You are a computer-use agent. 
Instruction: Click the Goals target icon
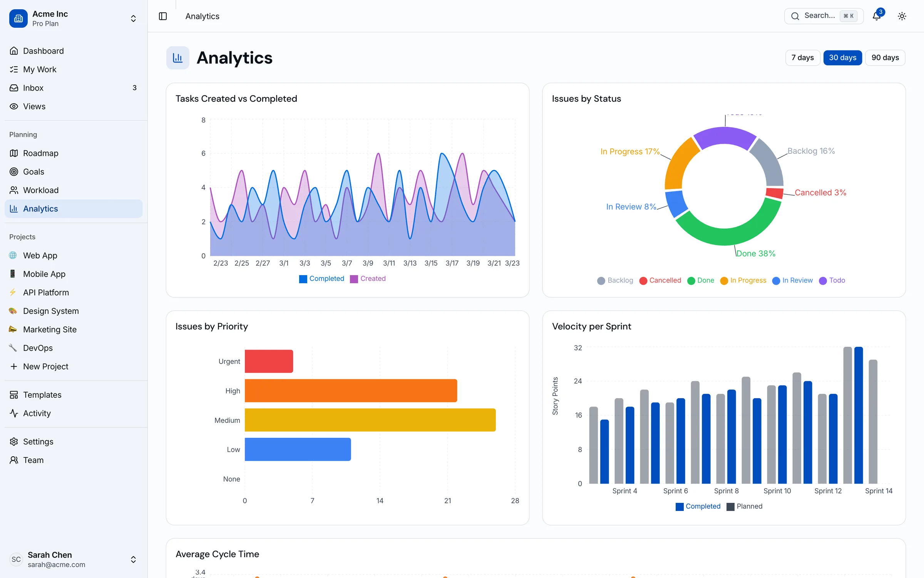point(14,172)
